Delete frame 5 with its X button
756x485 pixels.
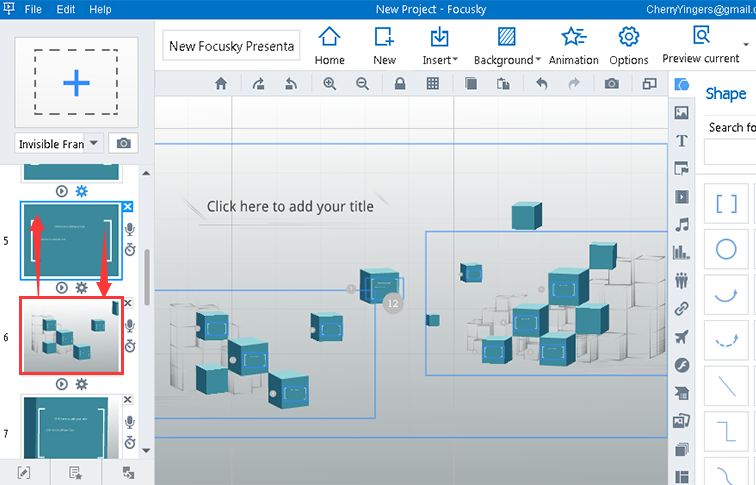point(127,207)
